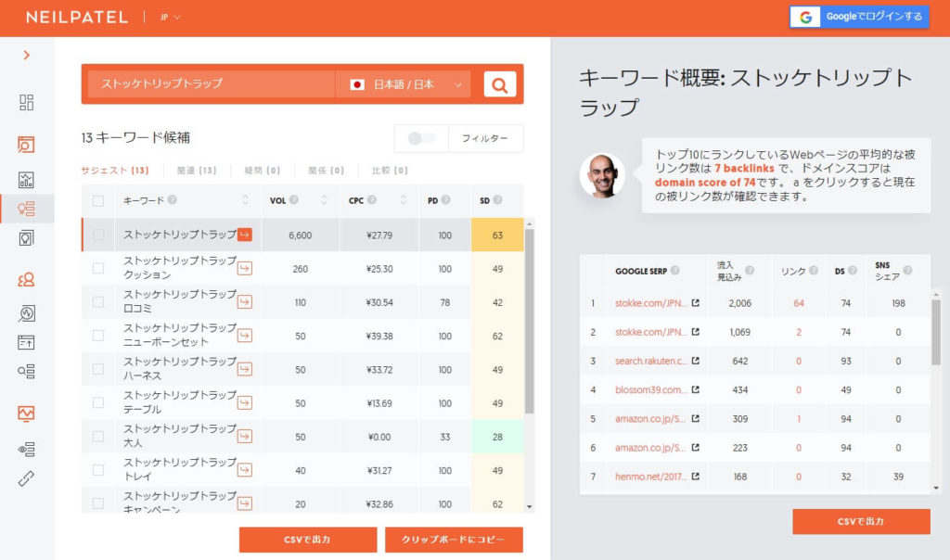Open the dashboard grid icon in sidebar

[26, 102]
